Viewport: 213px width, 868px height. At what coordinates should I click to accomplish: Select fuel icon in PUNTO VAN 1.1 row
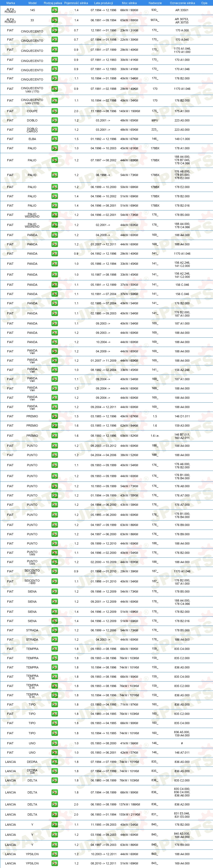54,553
